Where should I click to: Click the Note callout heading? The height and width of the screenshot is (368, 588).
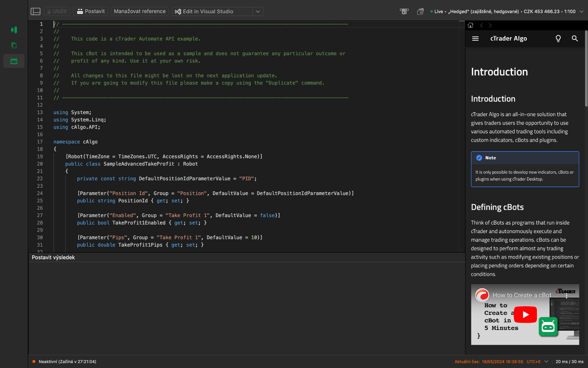pos(490,158)
